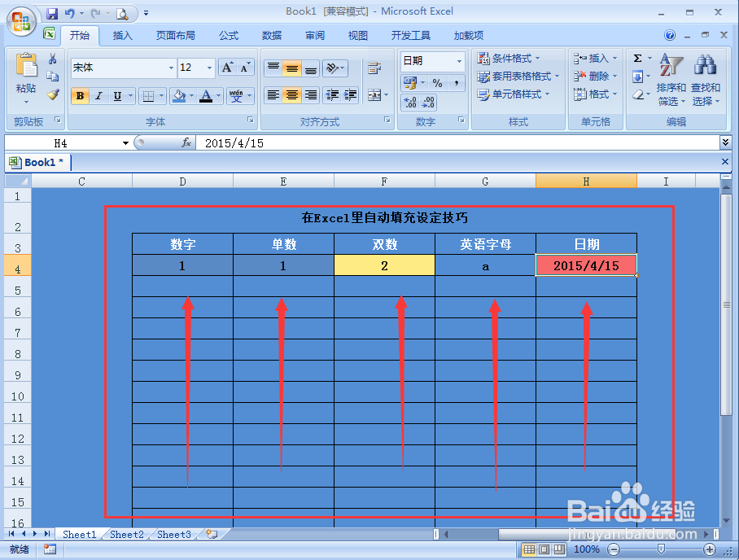Decrease cell indent
The image size is (739, 560).
click(332, 95)
